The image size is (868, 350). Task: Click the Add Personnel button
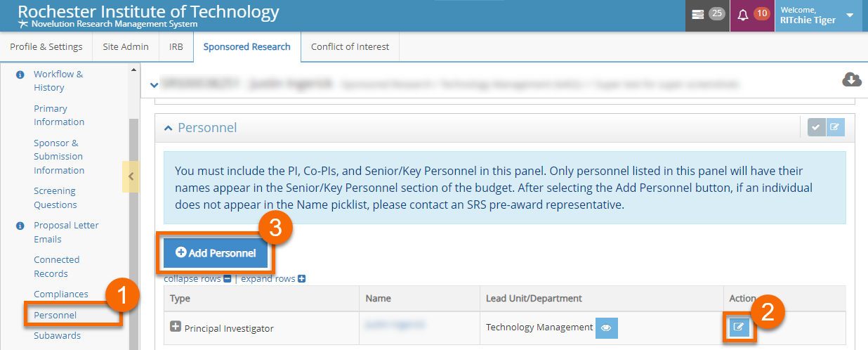coord(216,253)
